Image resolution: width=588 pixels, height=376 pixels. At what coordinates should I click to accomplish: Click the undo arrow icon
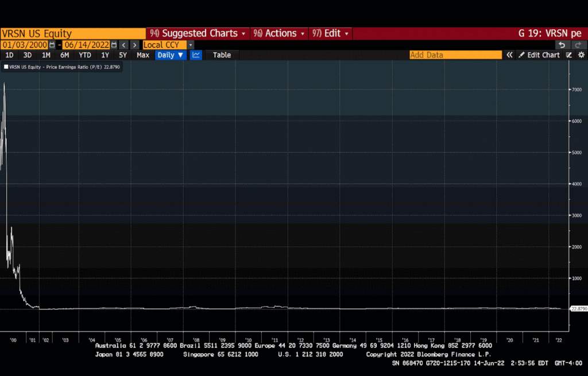click(x=562, y=45)
